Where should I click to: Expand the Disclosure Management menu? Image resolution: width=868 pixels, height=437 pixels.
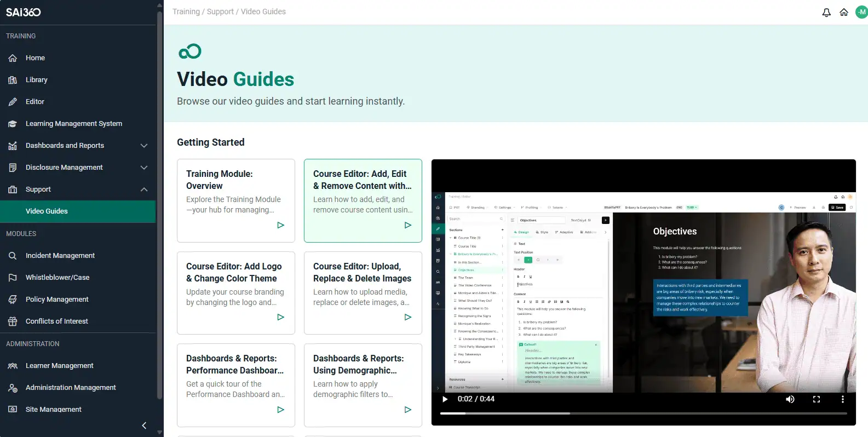(x=144, y=168)
